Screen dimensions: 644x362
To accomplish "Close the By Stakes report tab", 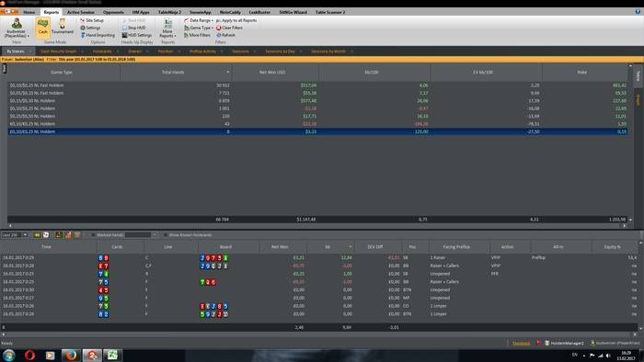I will click(30, 51).
